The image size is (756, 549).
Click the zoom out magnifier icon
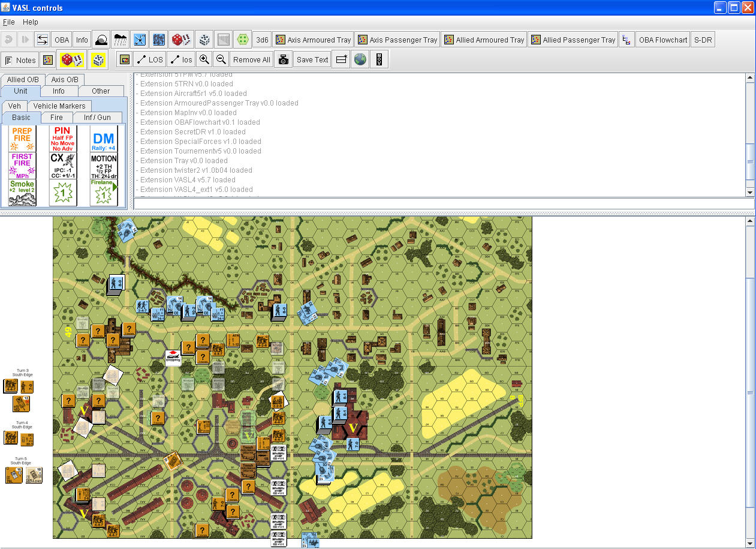point(221,59)
